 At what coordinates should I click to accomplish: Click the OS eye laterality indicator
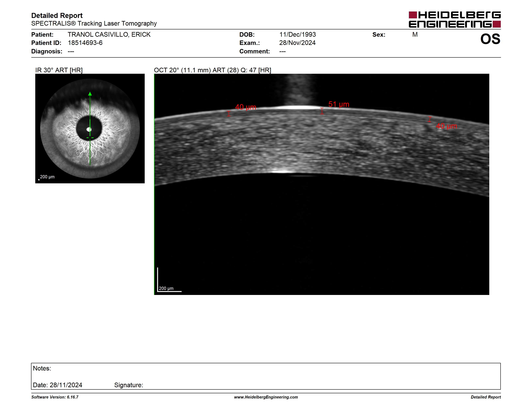click(490, 39)
